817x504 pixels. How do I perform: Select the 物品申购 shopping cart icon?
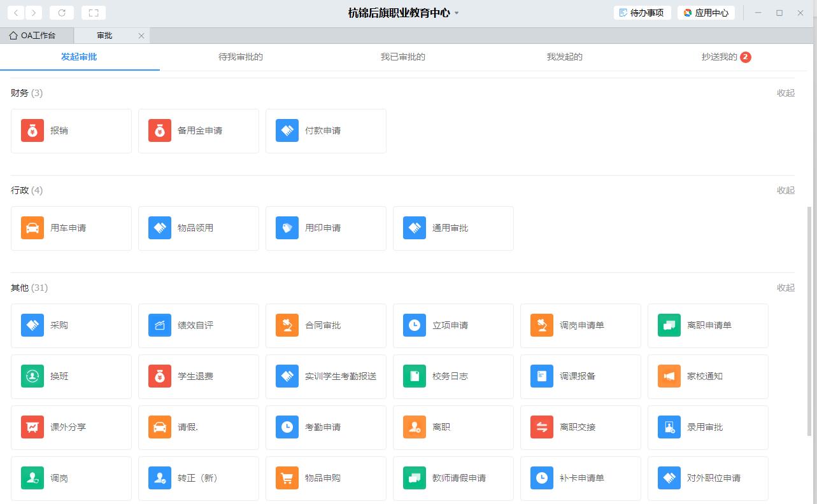(287, 479)
